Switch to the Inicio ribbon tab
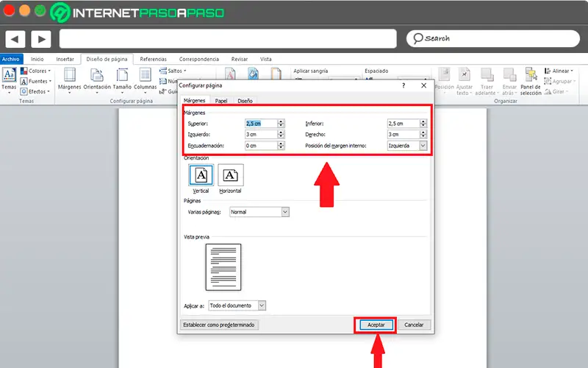 [37, 59]
